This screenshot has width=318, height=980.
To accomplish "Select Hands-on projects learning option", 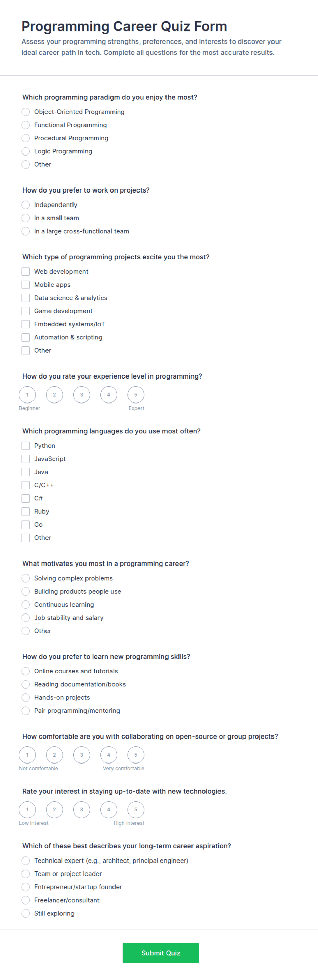I will (25, 698).
